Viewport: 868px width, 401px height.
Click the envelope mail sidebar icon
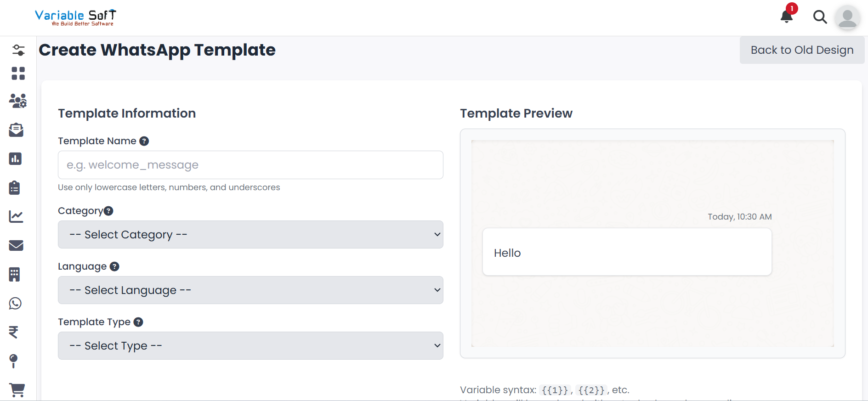pos(16,245)
